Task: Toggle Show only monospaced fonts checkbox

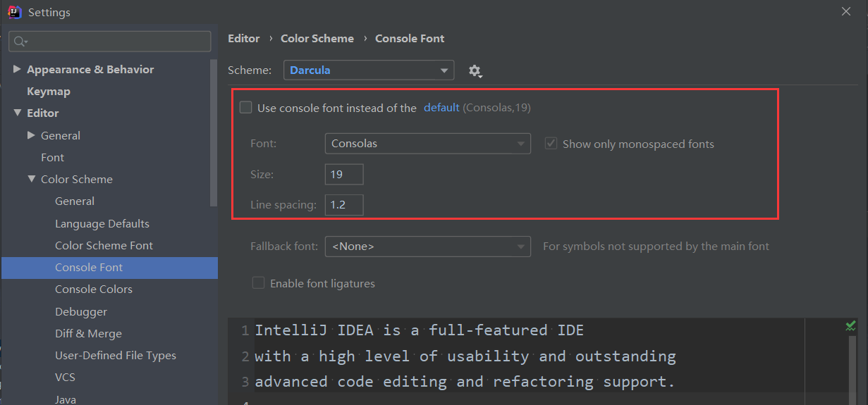Action: (551, 144)
